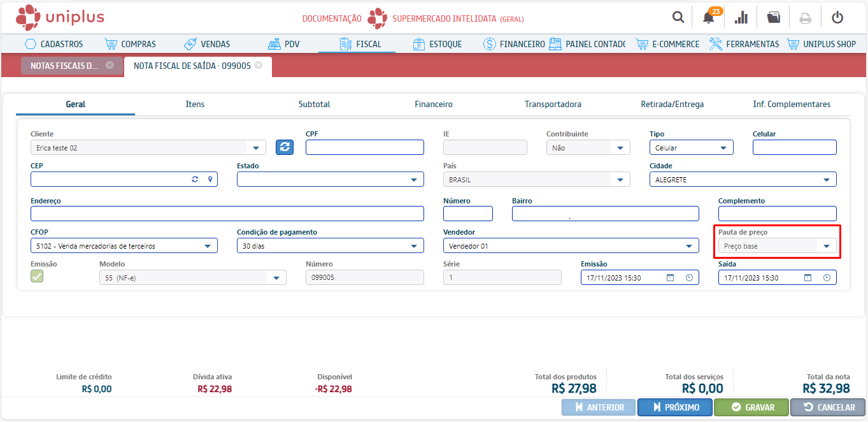
Task: Switch to the Subtotal tab
Action: point(314,104)
